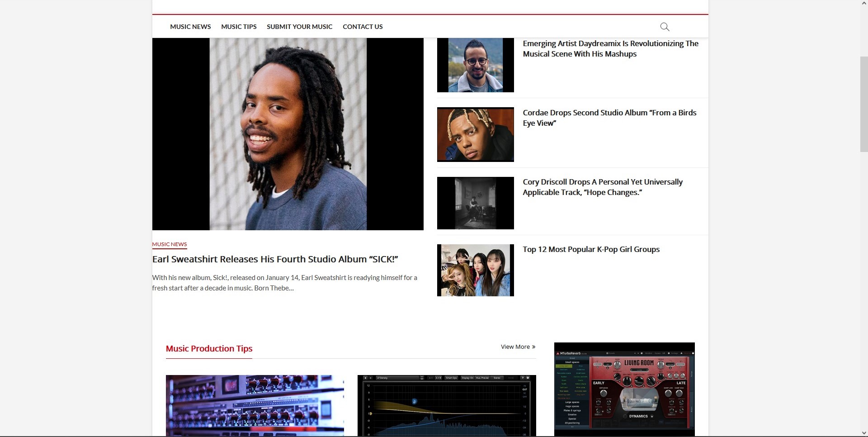Open the Daydreamix mashups article
The height and width of the screenshot is (437, 868).
610,48
